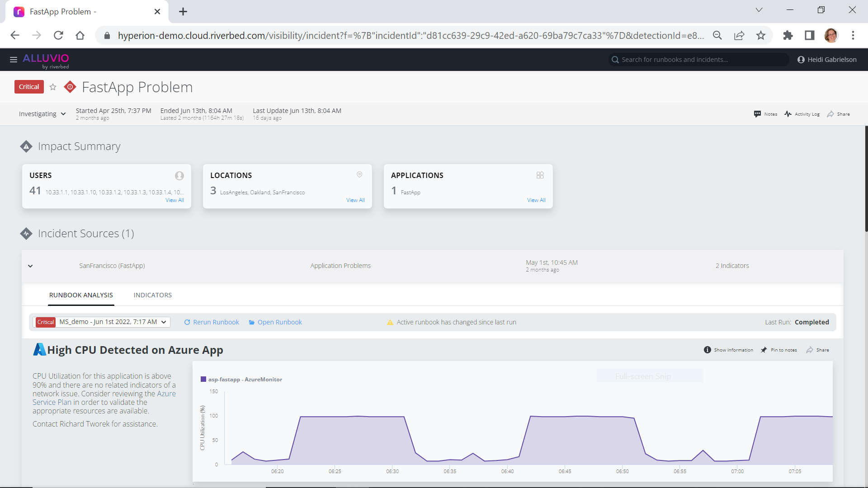Open Chrome profile avatar
The image size is (868, 488).
click(831, 35)
